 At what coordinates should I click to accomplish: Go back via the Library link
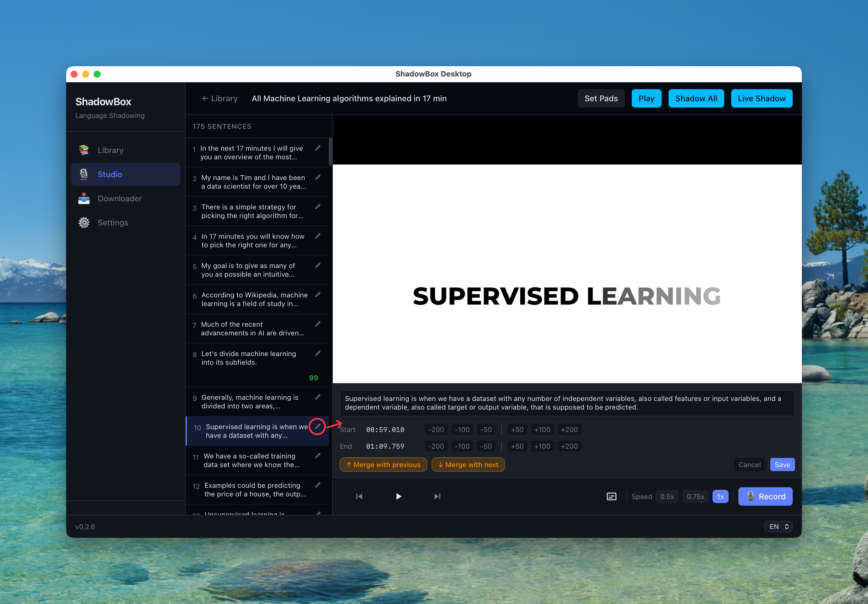(x=220, y=98)
